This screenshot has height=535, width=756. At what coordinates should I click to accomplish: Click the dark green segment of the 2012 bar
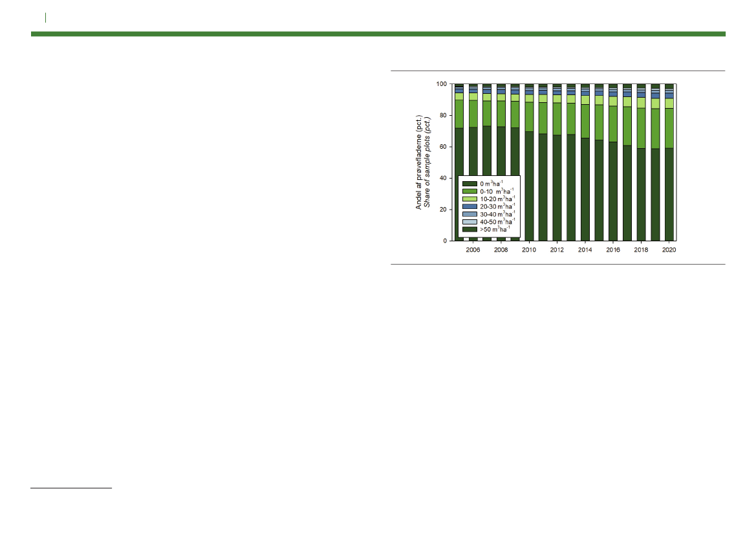coord(557,188)
